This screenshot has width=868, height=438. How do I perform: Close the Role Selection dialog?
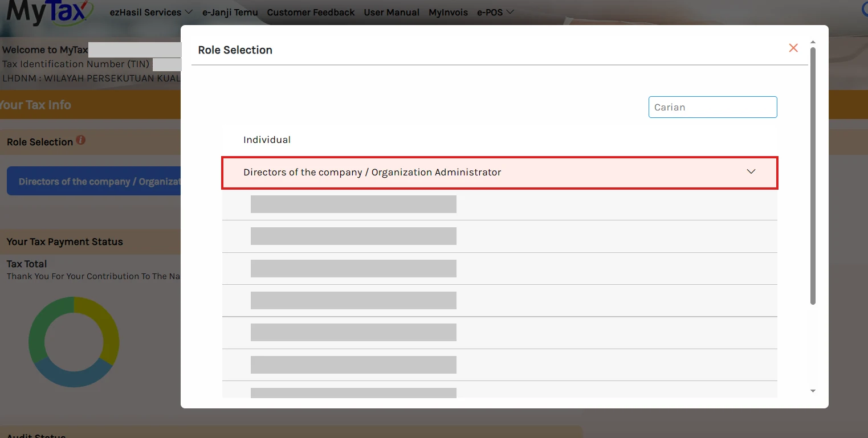(x=793, y=48)
